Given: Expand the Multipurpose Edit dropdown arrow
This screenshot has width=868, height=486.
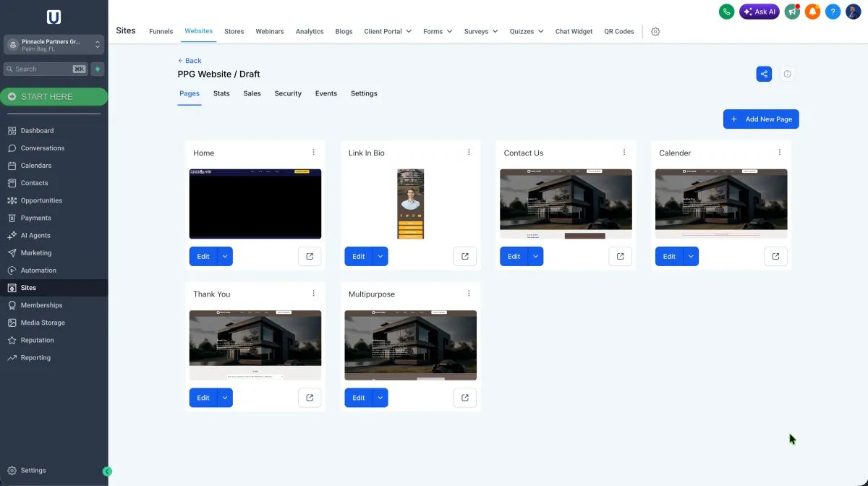Looking at the screenshot, I should [380, 397].
